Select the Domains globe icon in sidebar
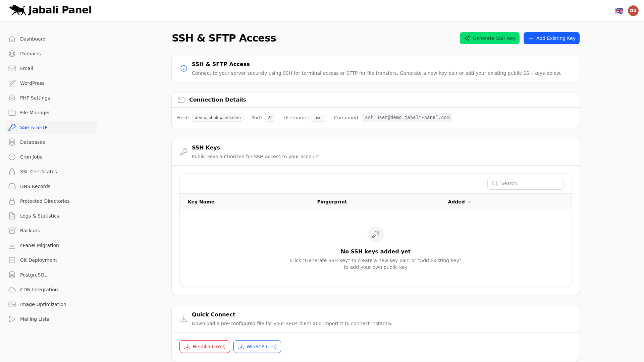The height and width of the screenshot is (362, 644). tap(12, 54)
